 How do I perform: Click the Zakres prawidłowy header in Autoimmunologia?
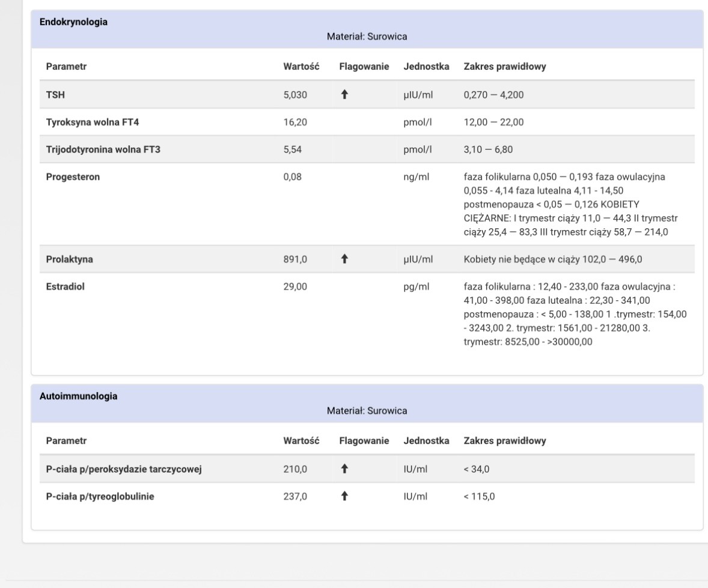point(505,441)
